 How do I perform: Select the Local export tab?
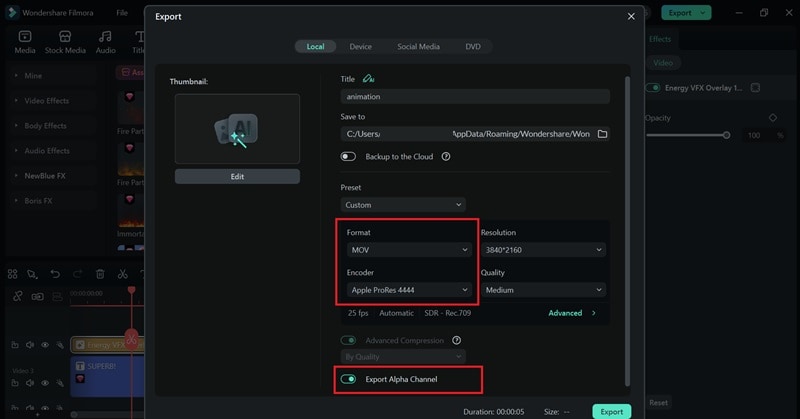(315, 46)
